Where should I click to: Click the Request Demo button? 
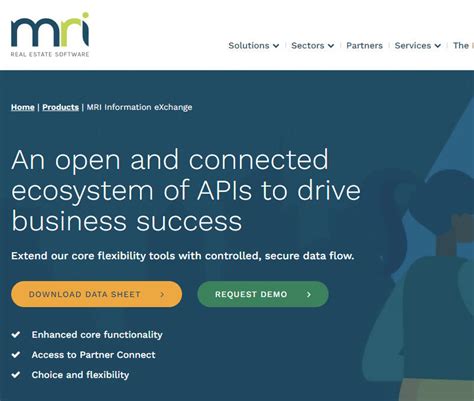(263, 294)
